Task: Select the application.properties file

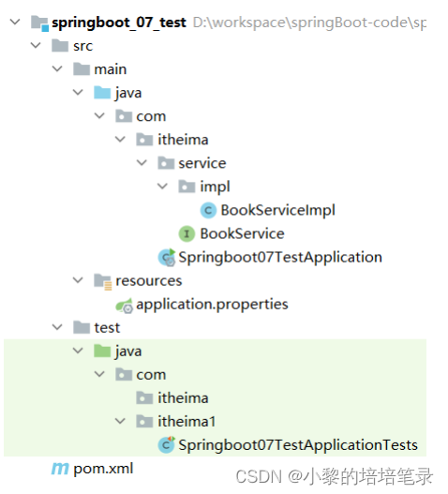Action: (212, 305)
